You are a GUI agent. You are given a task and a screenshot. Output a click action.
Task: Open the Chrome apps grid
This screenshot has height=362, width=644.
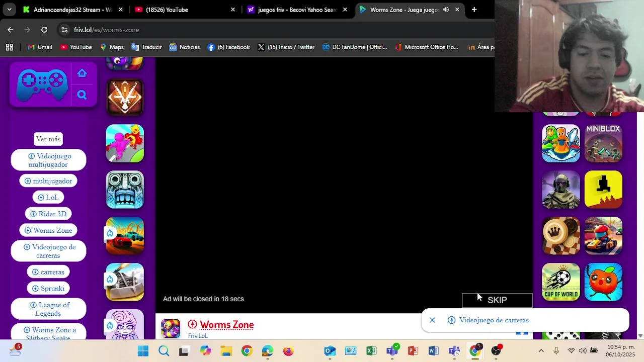click(9, 47)
